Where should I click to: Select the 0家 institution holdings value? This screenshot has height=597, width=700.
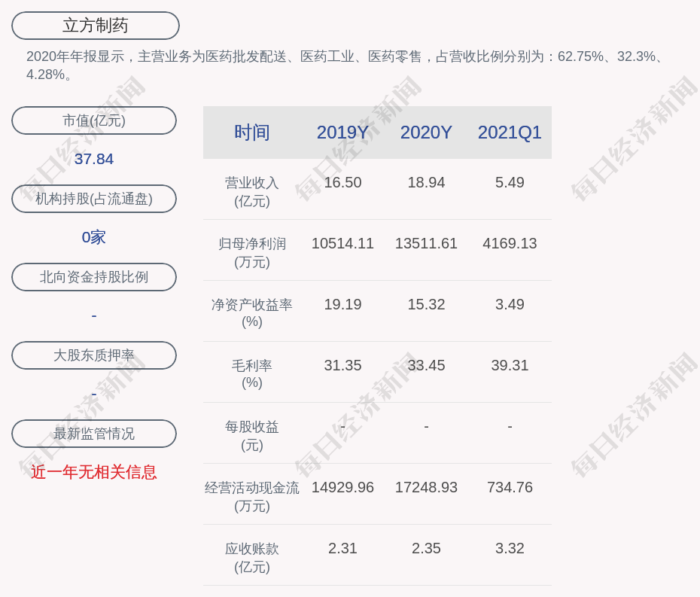94,237
